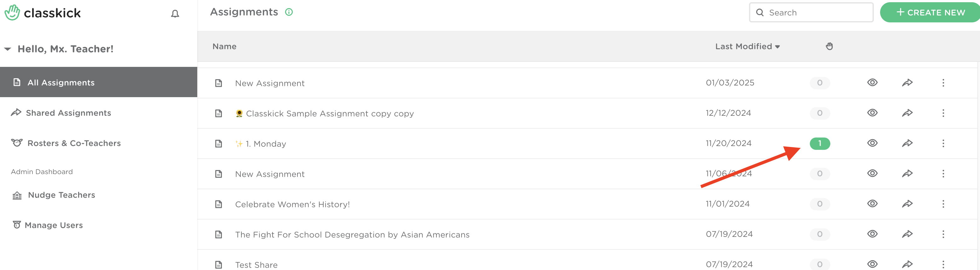The width and height of the screenshot is (980, 270).
Task: Share the Celebrate Women's History! assignment
Action: point(907,204)
